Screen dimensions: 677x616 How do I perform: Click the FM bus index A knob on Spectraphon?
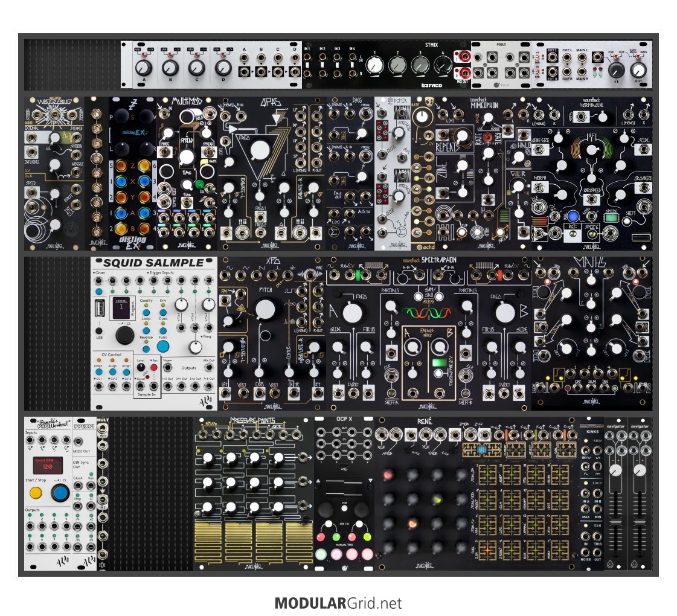(412, 346)
